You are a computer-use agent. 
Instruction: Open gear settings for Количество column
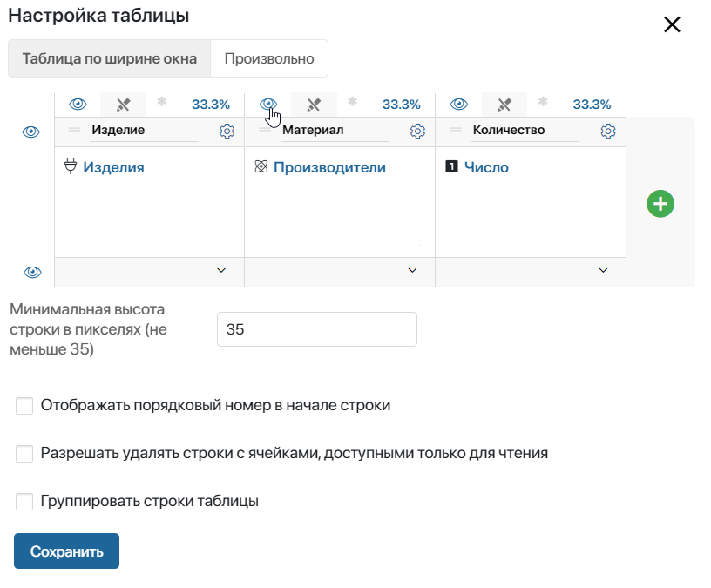608,131
